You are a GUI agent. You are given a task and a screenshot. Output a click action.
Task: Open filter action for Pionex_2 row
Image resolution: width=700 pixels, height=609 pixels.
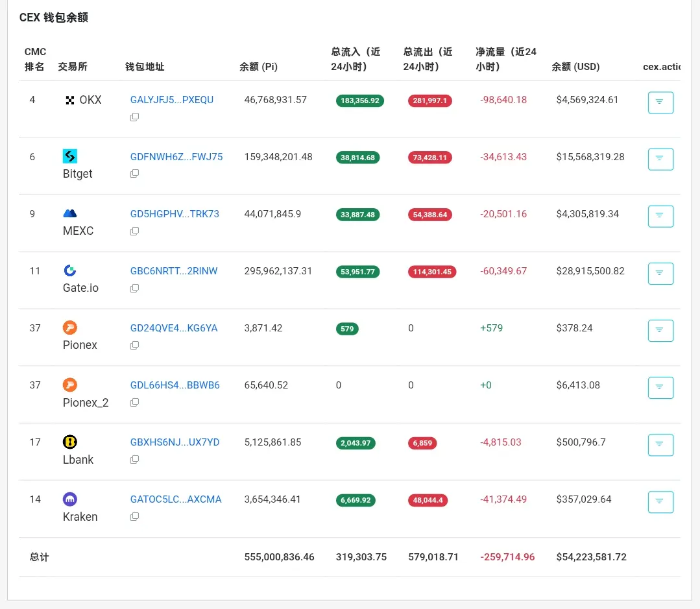pyautogui.click(x=660, y=388)
